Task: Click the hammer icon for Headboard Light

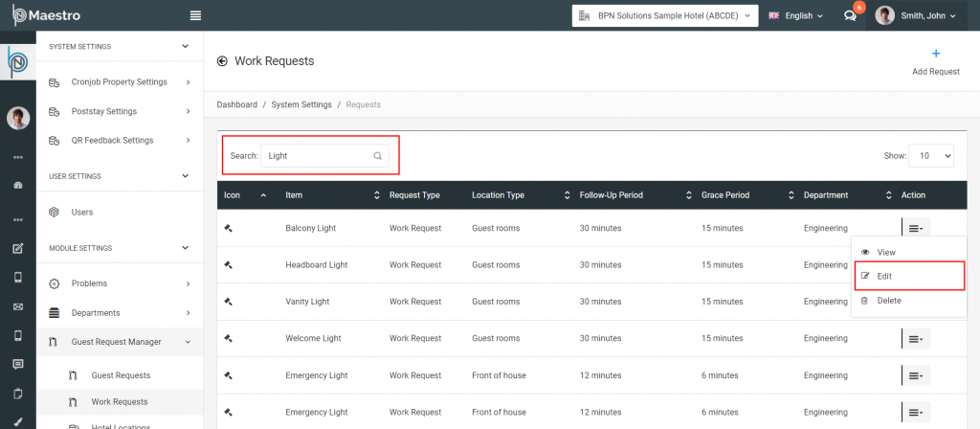Action: 228,265
